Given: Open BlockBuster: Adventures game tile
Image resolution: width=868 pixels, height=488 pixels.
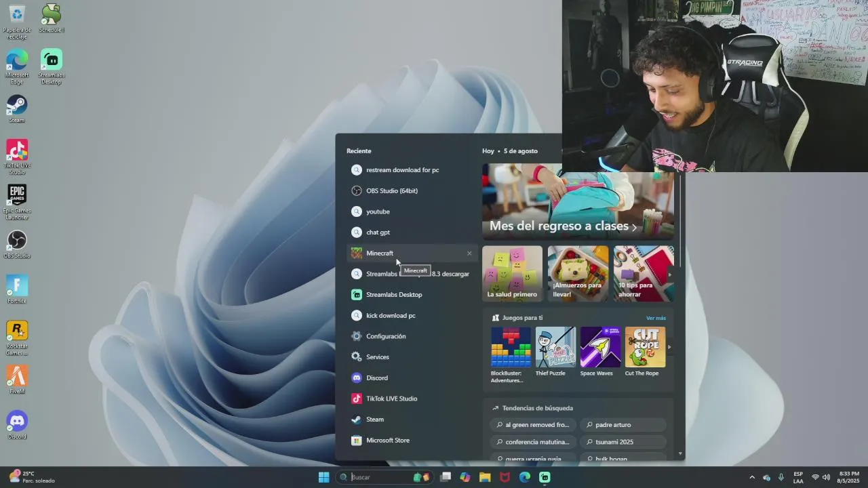Looking at the screenshot, I should click(x=511, y=355).
